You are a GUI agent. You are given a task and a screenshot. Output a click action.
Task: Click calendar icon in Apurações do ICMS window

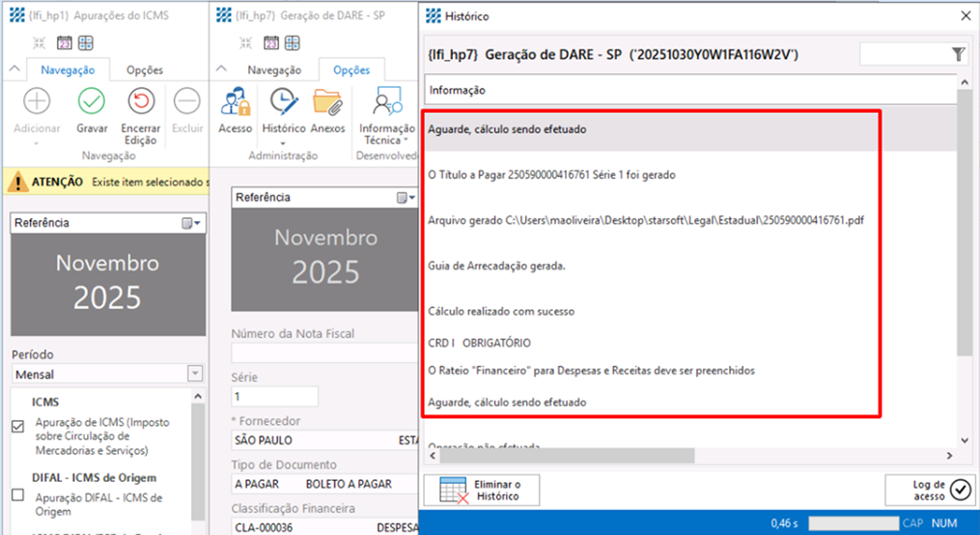pyautogui.click(x=64, y=42)
